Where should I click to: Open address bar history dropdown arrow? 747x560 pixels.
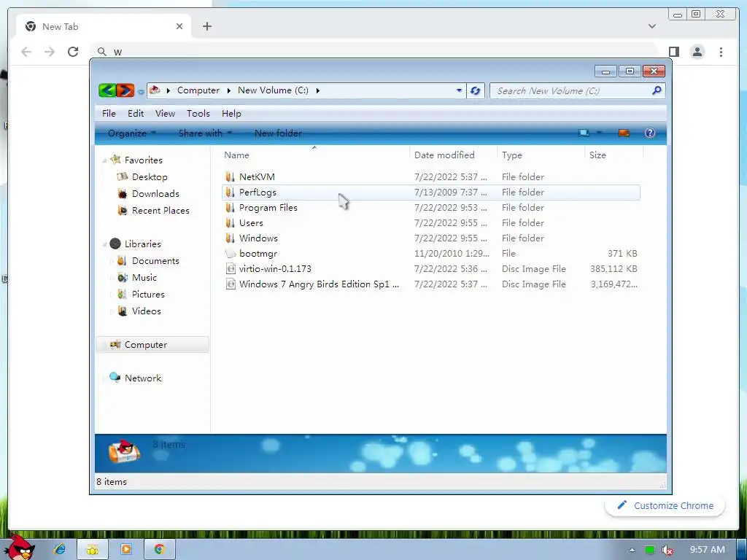[x=459, y=90]
